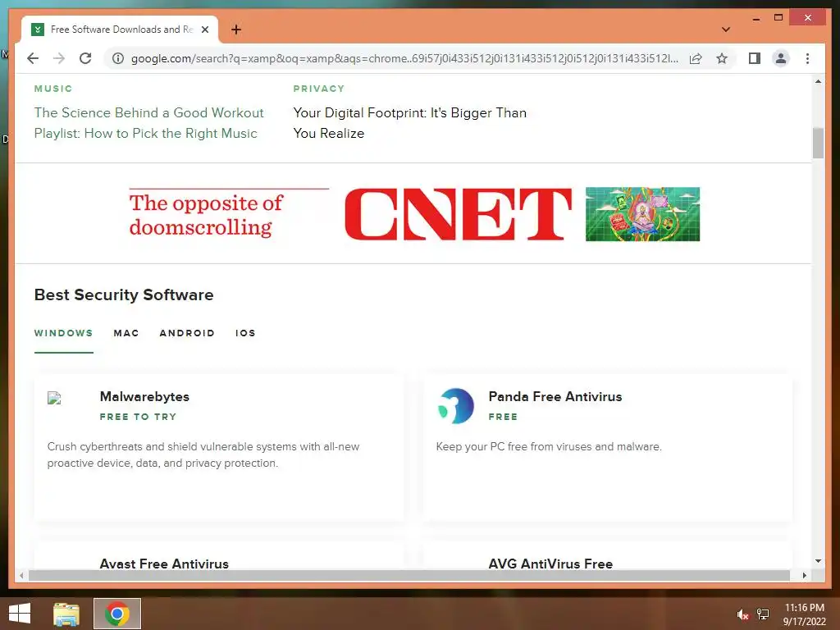Image resolution: width=840 pixels, height=630 pixels.
Task: Open AVG AntiVirus Free listing
Action: (550, 563)
